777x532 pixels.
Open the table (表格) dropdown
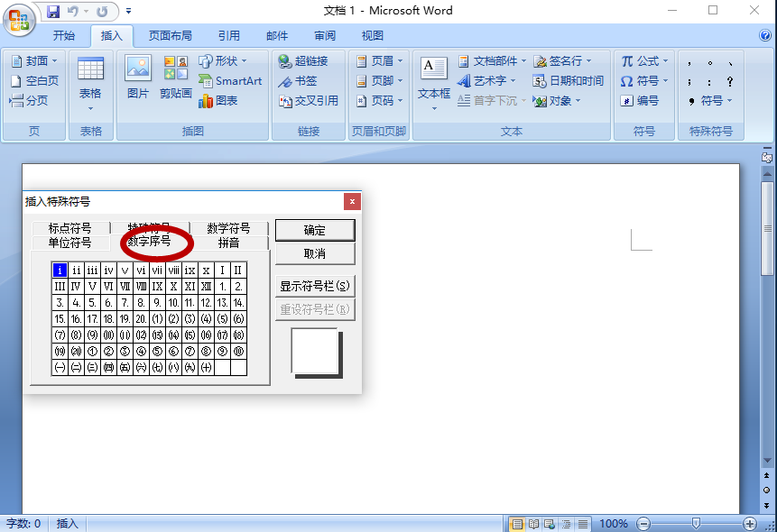point(90,84)
